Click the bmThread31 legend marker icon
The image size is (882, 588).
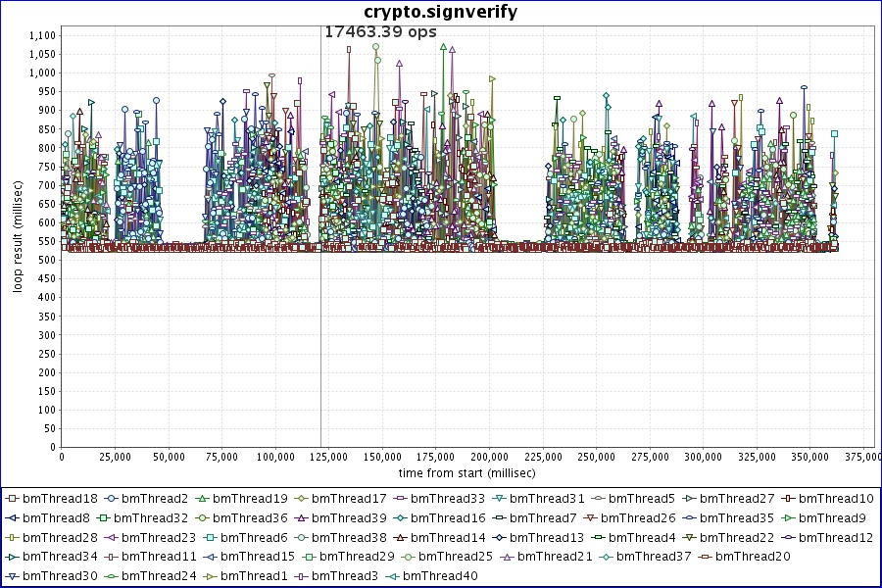click(500, 499)
